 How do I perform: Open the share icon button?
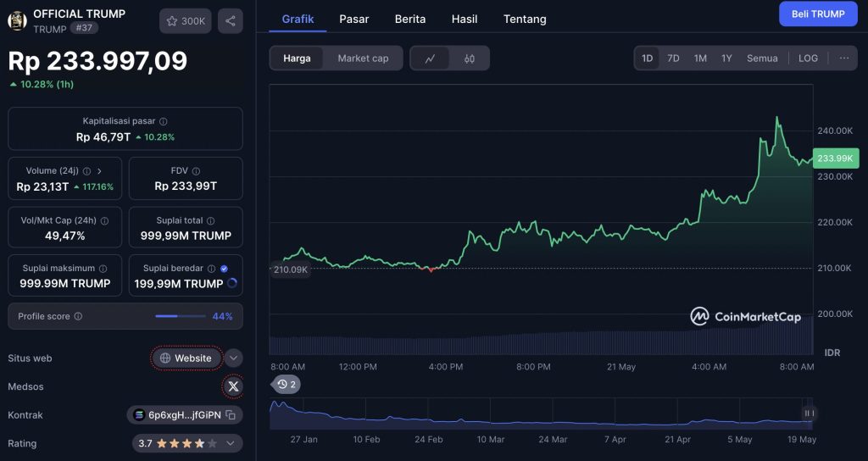click(x=231, y=21)
